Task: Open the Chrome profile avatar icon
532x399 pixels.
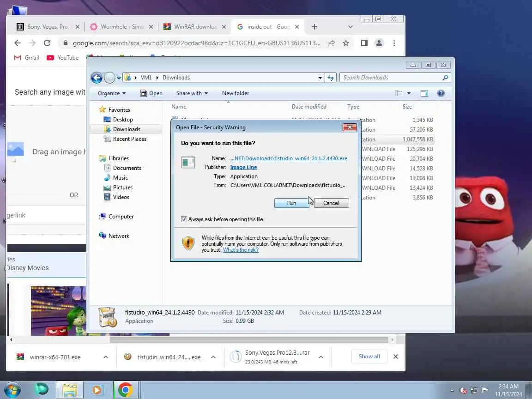Action: click(x=379, y=43)
